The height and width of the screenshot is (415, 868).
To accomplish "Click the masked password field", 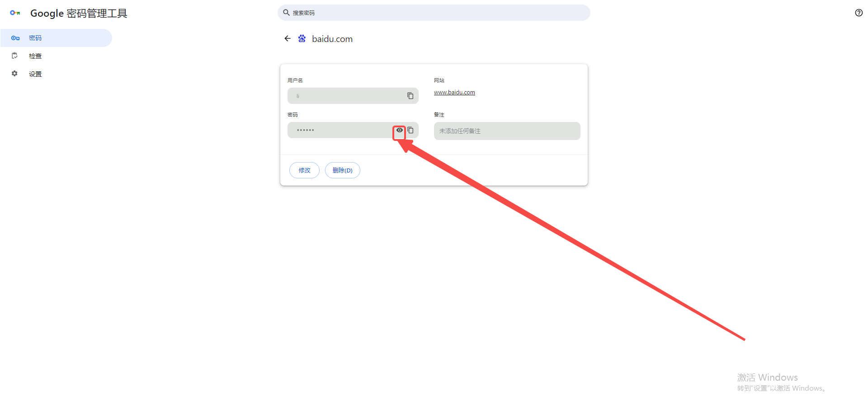I will coord(353,130).
